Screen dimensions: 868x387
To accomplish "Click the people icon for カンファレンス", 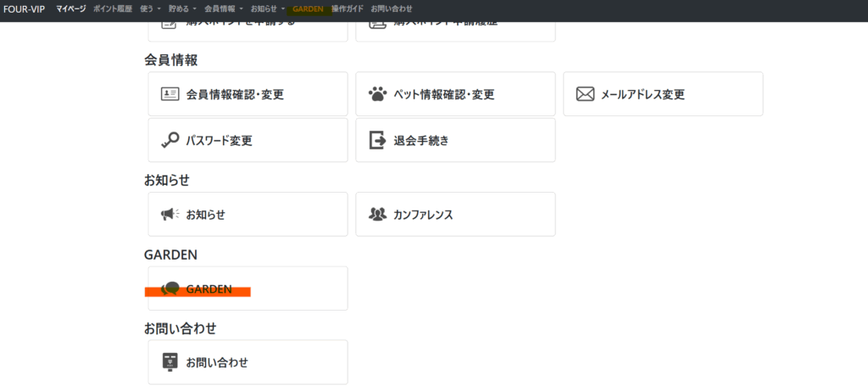I will (377, 214).
